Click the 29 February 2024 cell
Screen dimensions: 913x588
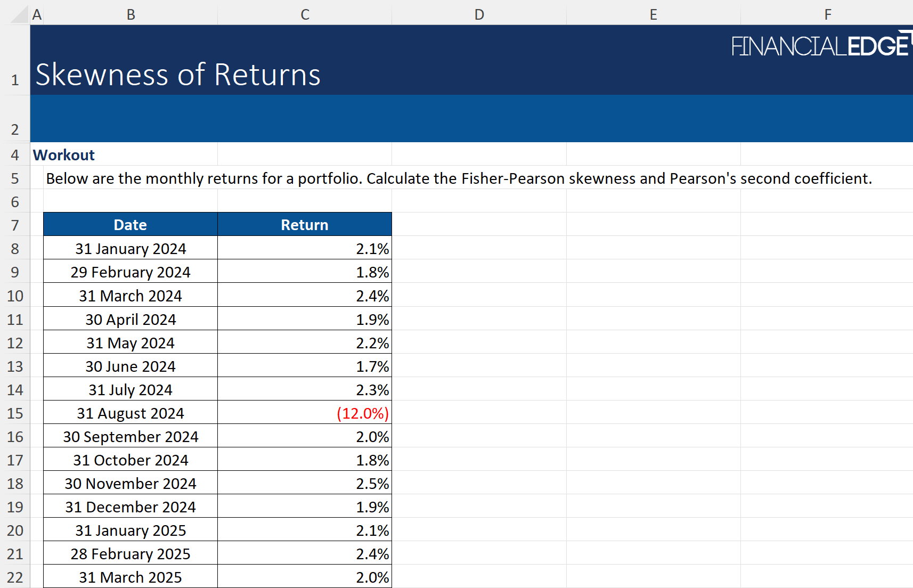click(131, 272)
